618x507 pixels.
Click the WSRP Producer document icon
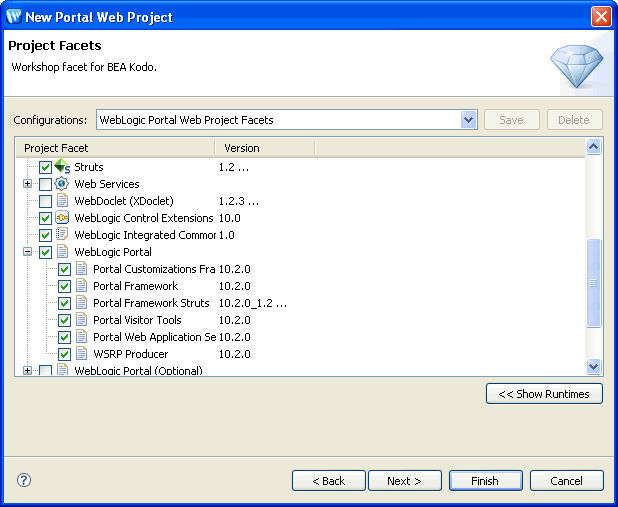[x=82, y=353]
